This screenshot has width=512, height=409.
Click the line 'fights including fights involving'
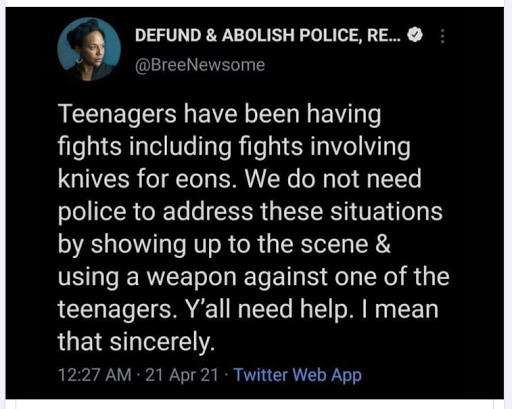coord(234,147)
